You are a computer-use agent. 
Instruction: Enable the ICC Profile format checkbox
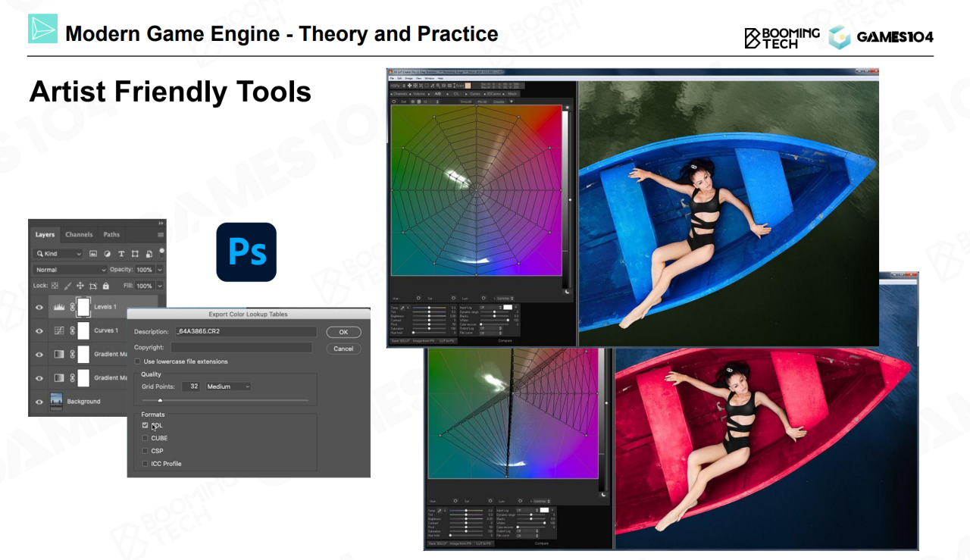[x=145, y=464]
